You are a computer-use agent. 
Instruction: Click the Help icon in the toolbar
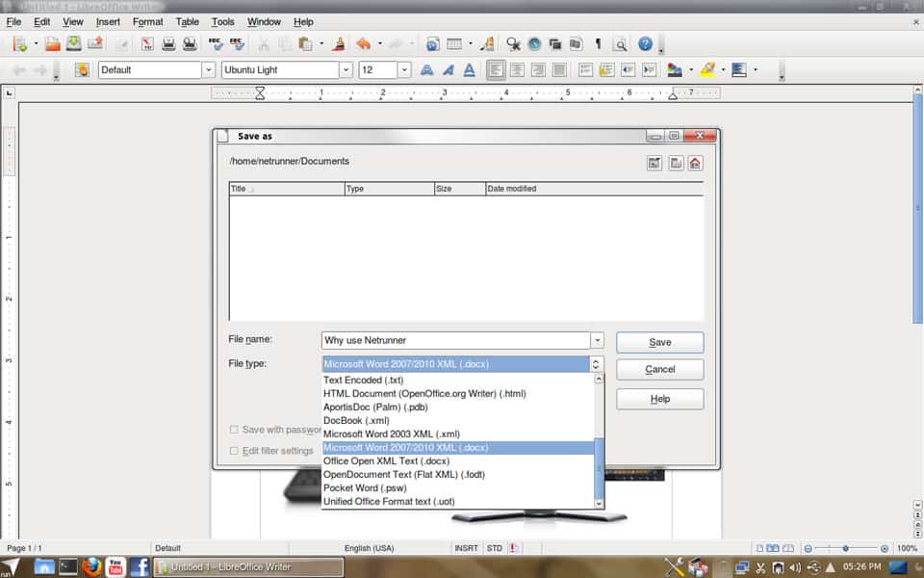point(645,44)
